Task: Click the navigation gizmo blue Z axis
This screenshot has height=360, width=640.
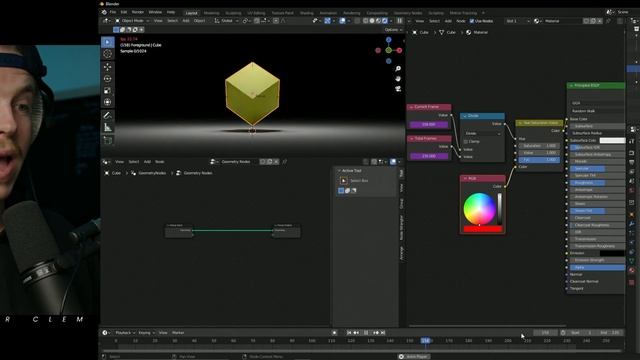Action: coord(389,40)
